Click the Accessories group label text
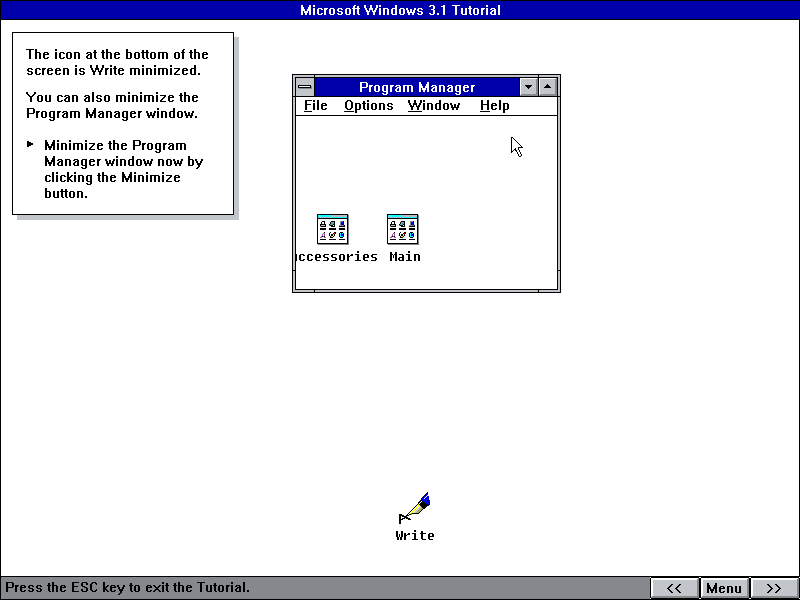 click(x=337, y=257)
